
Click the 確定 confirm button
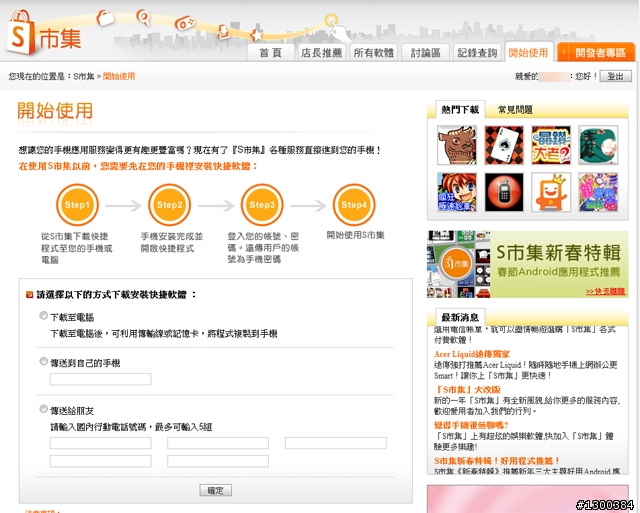point(216,490)
